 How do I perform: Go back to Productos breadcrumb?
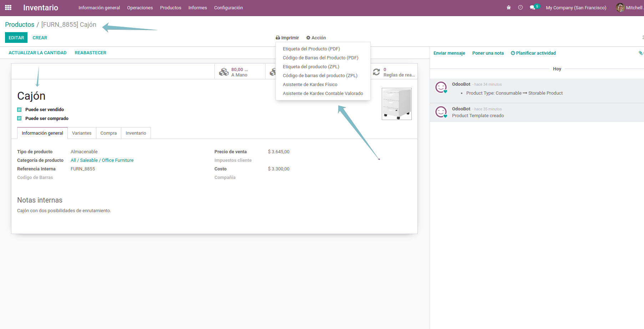20,25
